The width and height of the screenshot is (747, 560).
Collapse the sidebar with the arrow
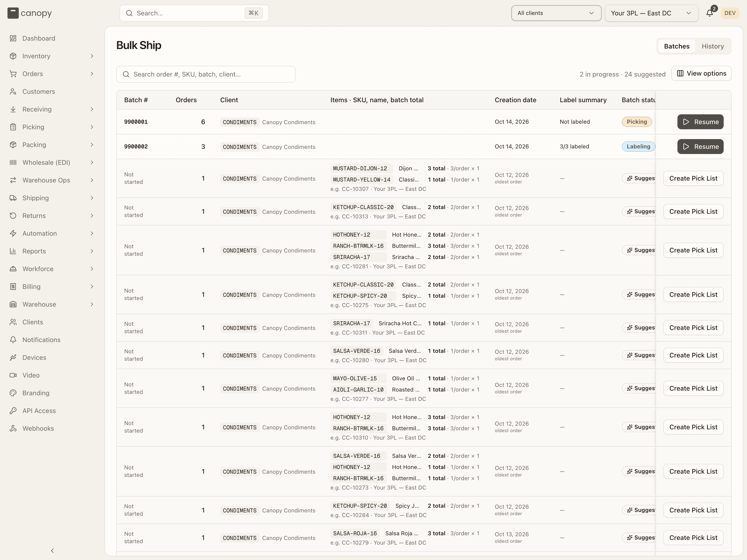coord(52,550)
